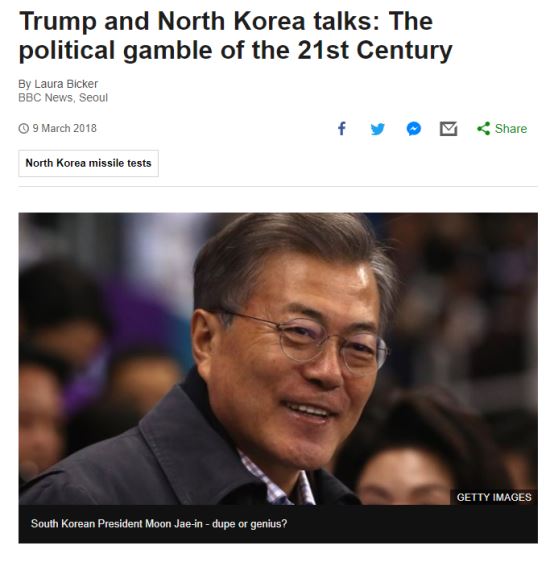The width and height of the screenshot is (550, 562).
Task: Open the North Korea missile tests tag
Action: [x=89, y=163]
